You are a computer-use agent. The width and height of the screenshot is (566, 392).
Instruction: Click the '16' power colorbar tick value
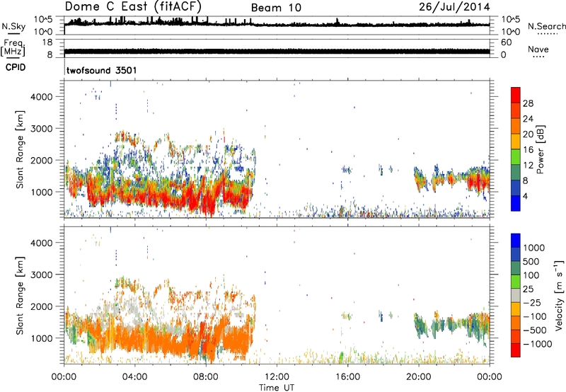point(528,150)
